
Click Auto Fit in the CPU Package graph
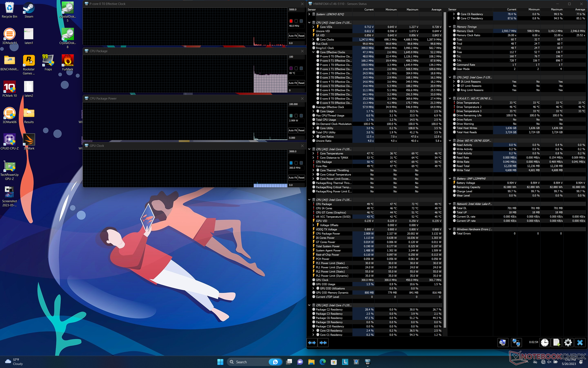[293, 83]
